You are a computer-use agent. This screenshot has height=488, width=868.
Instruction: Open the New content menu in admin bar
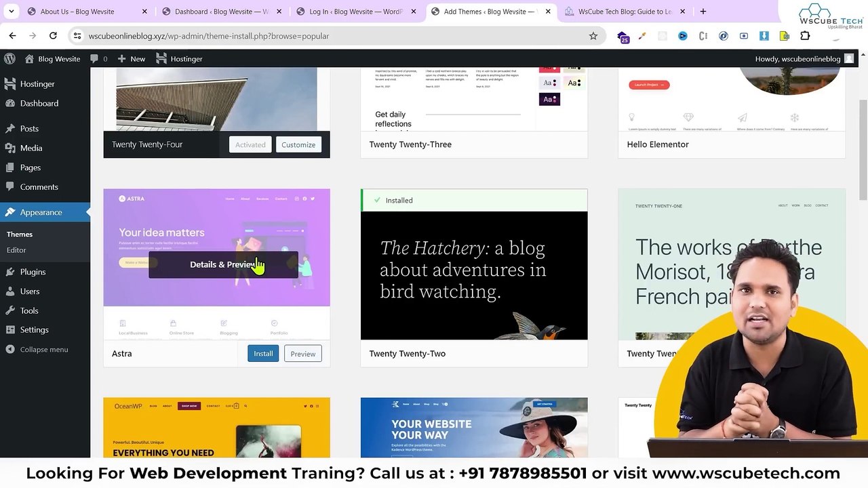pyautogui.click(x=131, y=59)
